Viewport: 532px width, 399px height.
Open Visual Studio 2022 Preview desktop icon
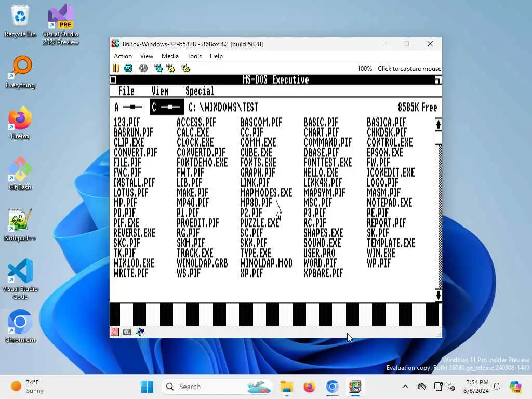click(x=61, y=24)
